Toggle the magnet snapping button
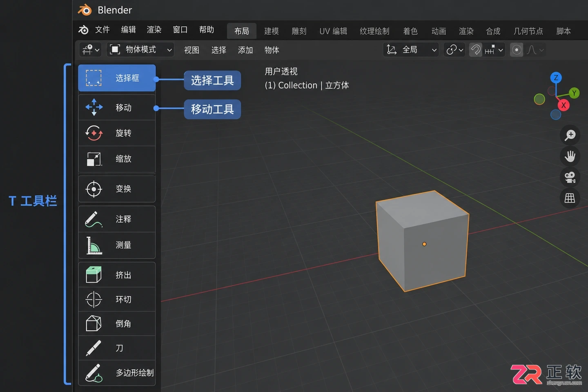This screenshot has height=392, width=588. (476, 50)
